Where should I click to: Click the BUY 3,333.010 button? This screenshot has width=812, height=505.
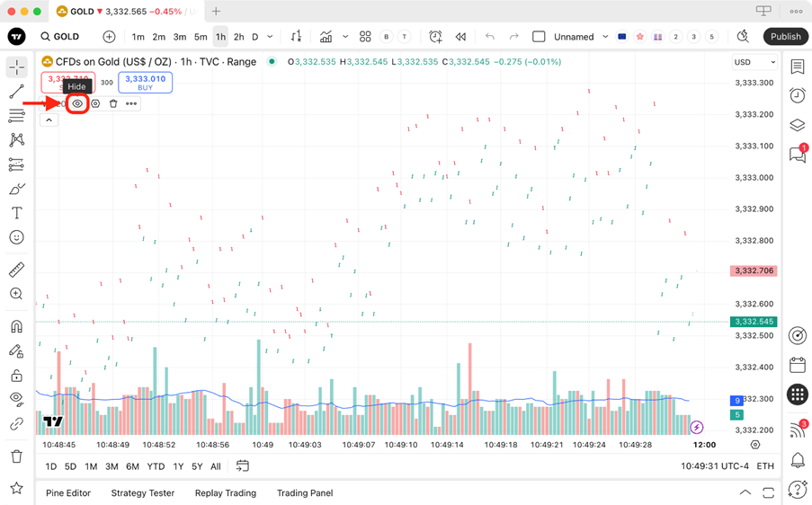pos(145,83)
